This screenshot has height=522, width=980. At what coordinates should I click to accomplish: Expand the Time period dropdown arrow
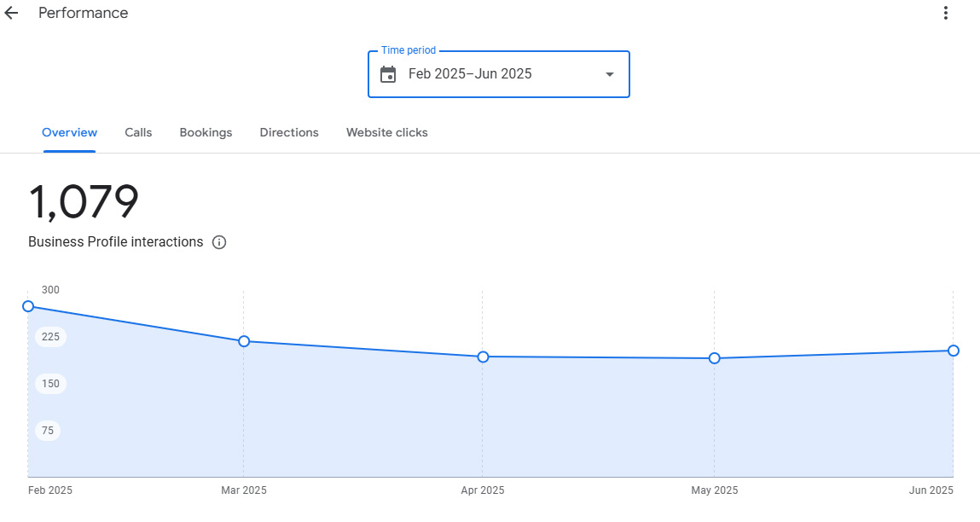[609, 74]
